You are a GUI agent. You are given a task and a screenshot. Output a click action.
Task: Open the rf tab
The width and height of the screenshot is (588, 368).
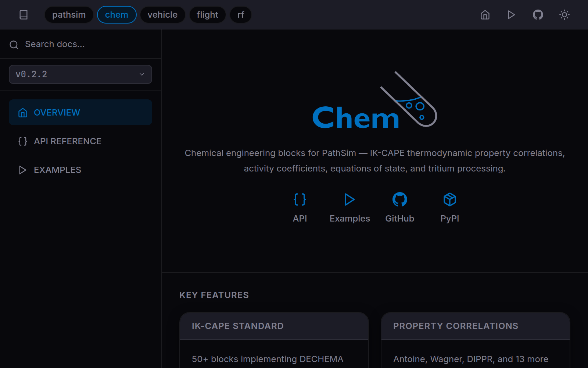241,15
